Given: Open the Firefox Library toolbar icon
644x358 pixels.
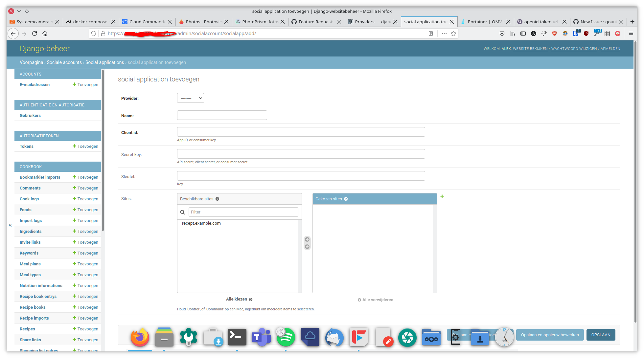Looking at the screenshot, I should (512, 34).
